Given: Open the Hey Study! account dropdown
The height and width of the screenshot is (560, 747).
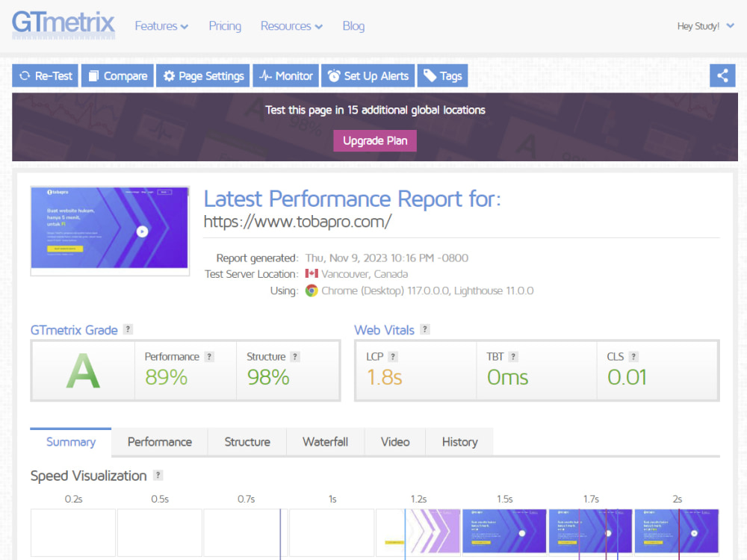Looking at the screenshot, I should (706, 25).
